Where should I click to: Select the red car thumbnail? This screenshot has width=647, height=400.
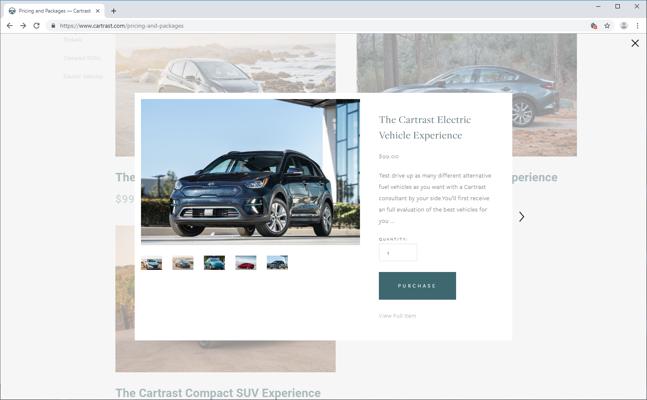[246, 263]
